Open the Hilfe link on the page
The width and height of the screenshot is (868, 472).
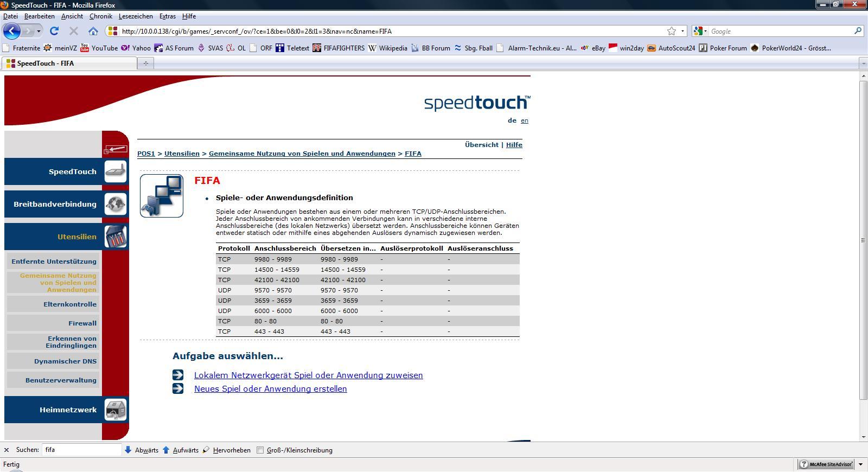tap(514, 145)
